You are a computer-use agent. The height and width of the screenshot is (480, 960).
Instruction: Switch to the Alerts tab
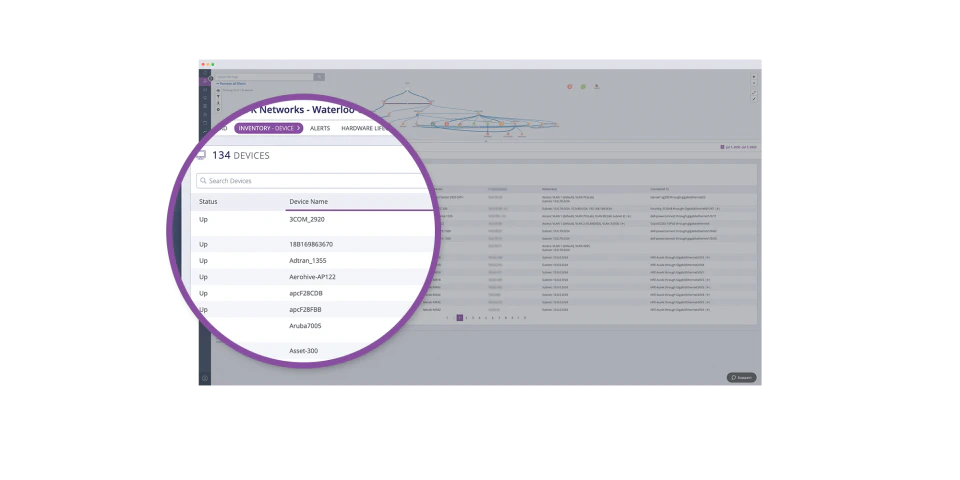click(x=320, y=128)
